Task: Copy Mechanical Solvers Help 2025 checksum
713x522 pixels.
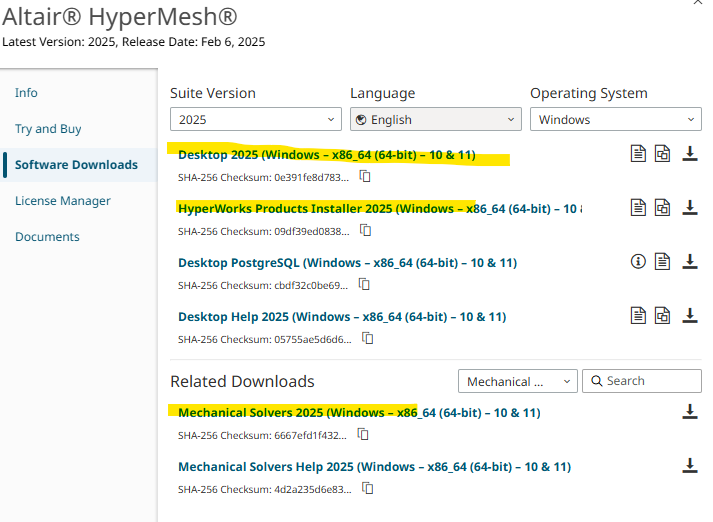Action: (367, 488)
